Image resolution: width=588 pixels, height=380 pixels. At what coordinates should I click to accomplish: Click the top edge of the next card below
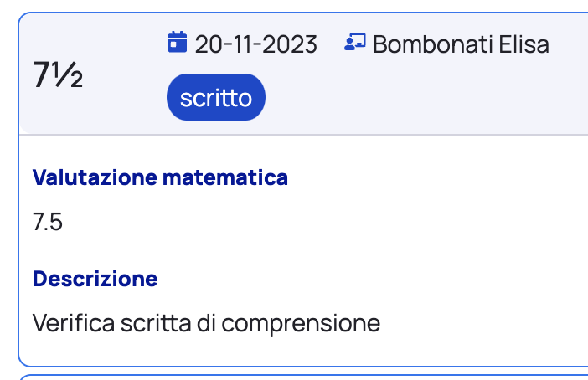[302, 377]
